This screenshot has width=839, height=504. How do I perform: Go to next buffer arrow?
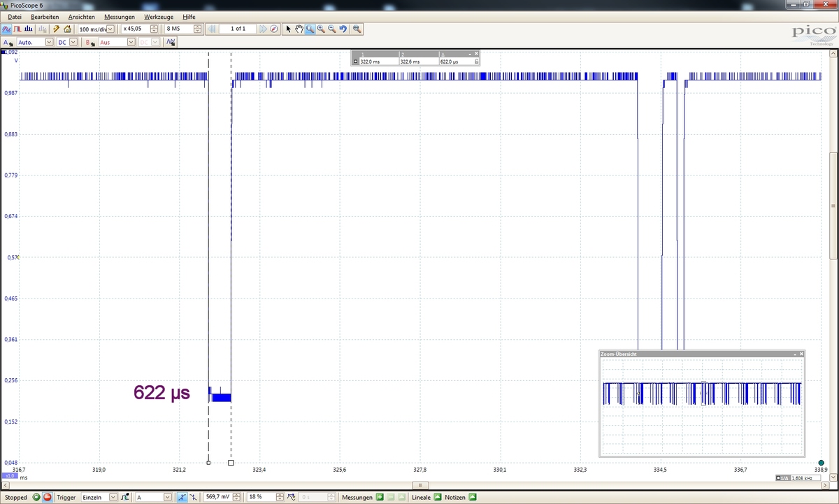[x=263, y=29]
